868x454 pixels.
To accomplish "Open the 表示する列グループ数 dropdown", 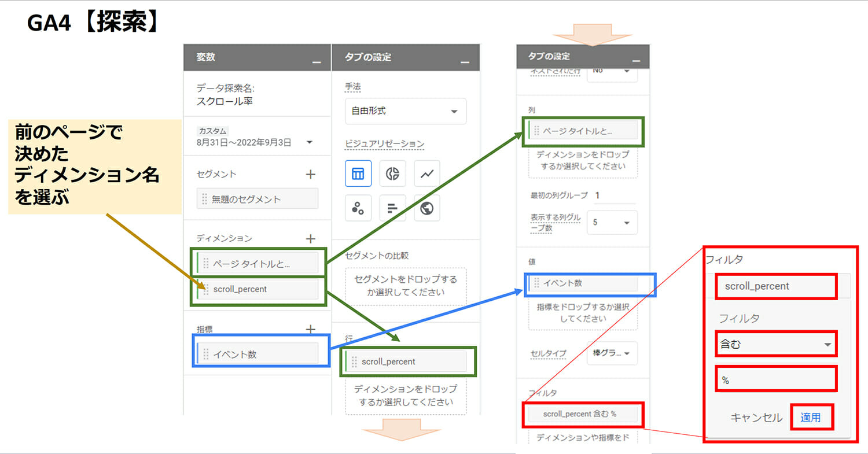I will [612, 223].
